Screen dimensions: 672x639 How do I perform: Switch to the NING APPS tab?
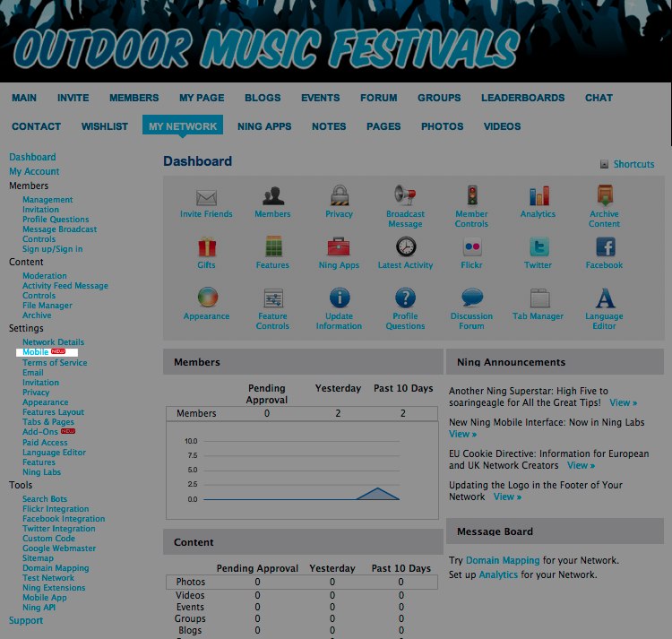(264, 126)
